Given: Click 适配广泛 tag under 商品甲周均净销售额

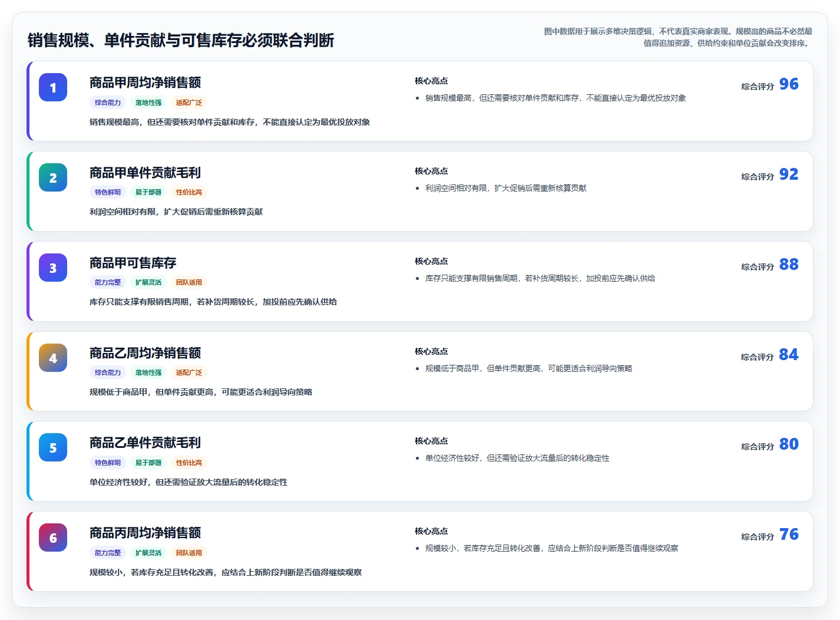Looking at the screenshot, I should (189, 103).
